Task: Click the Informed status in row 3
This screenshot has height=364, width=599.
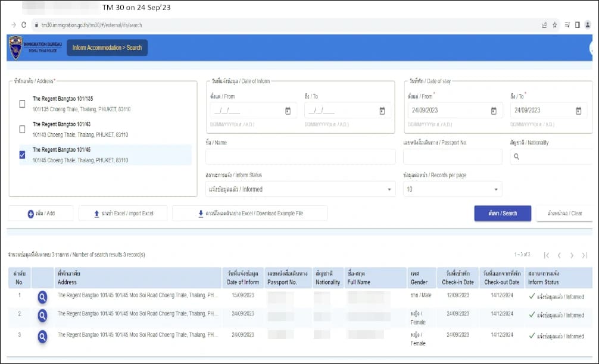Action: 557,336
